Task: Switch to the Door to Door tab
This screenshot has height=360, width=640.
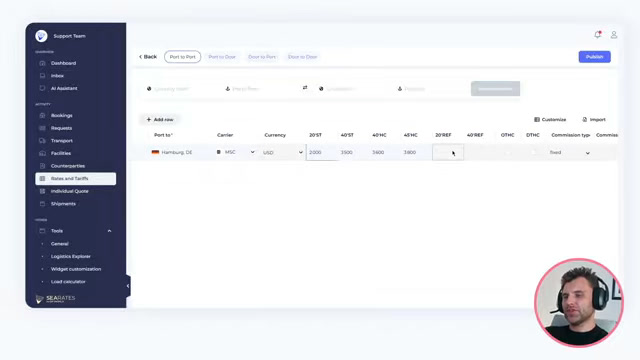Action: tap(302, 57)
